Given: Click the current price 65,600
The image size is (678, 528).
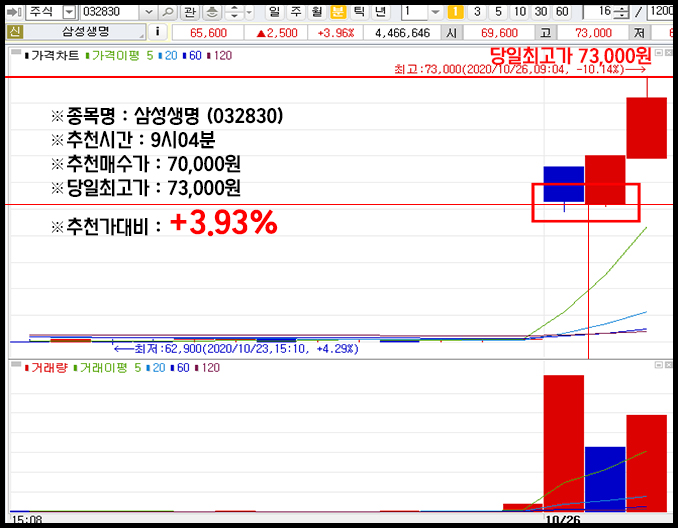Looking at the screenshot, I should point(208,32).
